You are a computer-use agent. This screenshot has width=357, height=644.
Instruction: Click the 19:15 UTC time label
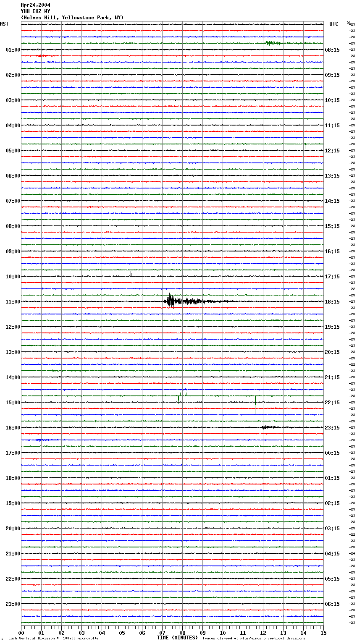click(x=332, y=327)
